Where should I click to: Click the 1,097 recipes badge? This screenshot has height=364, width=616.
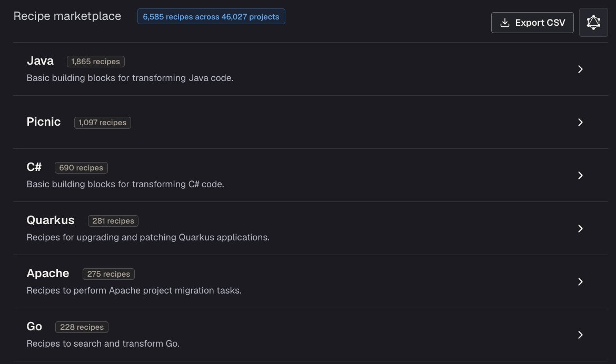pos(102,123)
